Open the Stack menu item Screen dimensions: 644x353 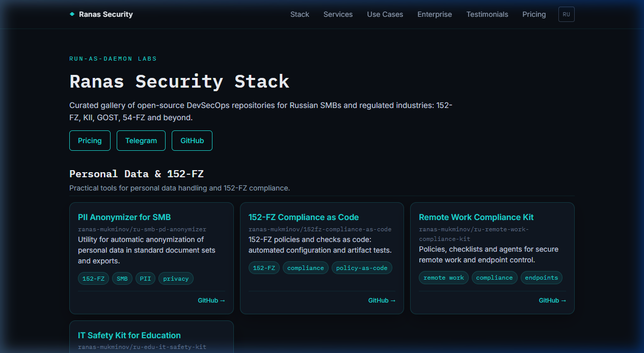(300, 14)
